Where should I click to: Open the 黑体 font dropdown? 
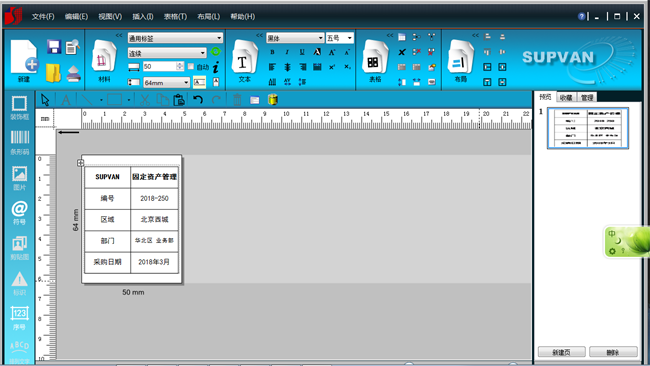pyautogui.click(x=295, y=38)
